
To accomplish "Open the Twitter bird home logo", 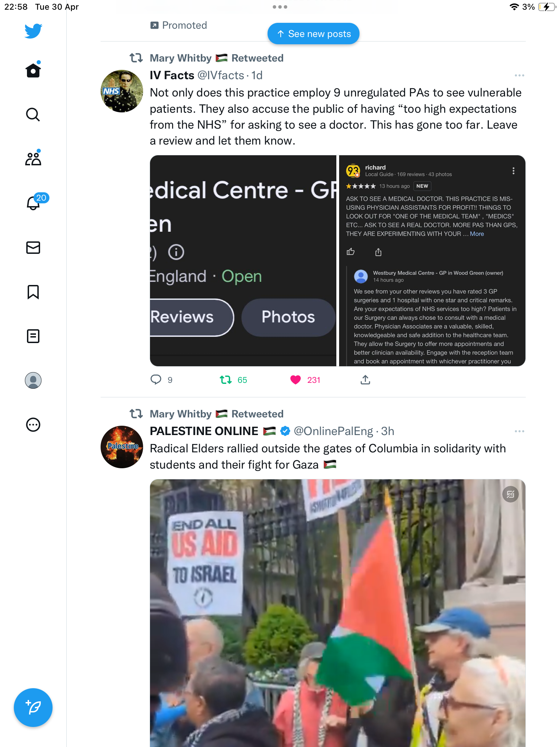I will (33, 31).
